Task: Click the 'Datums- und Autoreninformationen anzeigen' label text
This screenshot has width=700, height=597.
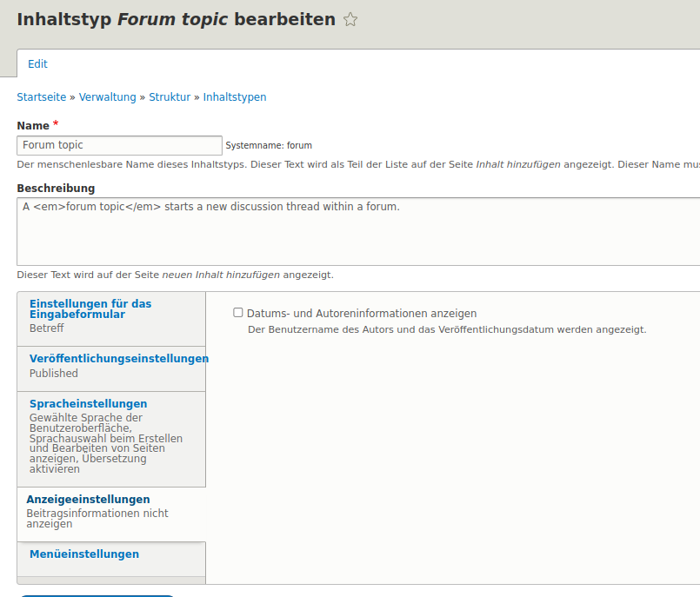Action: pos(362,314)
